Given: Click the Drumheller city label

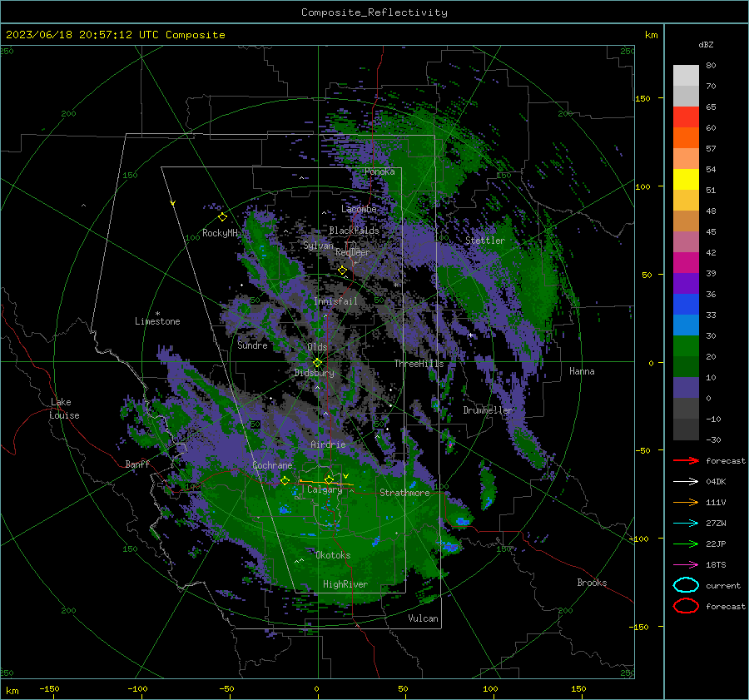Looking at the screenshot, I should [488, 410].
